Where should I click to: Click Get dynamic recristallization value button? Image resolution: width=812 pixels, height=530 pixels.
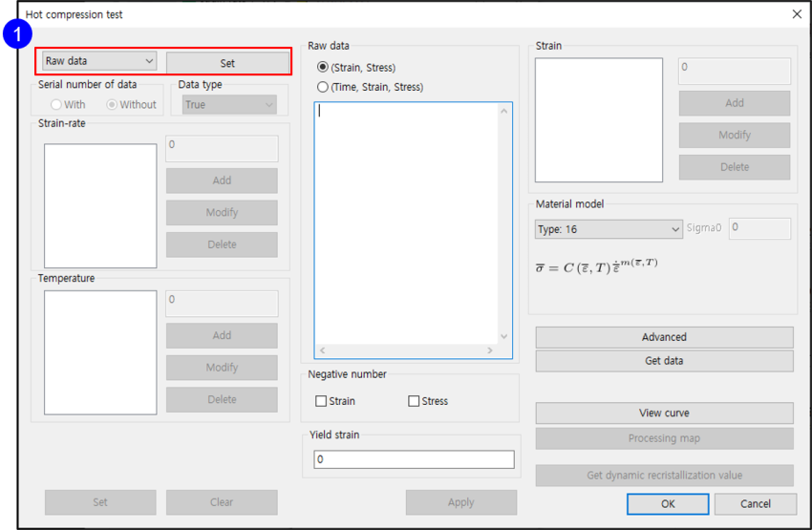pyautogui.click(x=665, y=476)
